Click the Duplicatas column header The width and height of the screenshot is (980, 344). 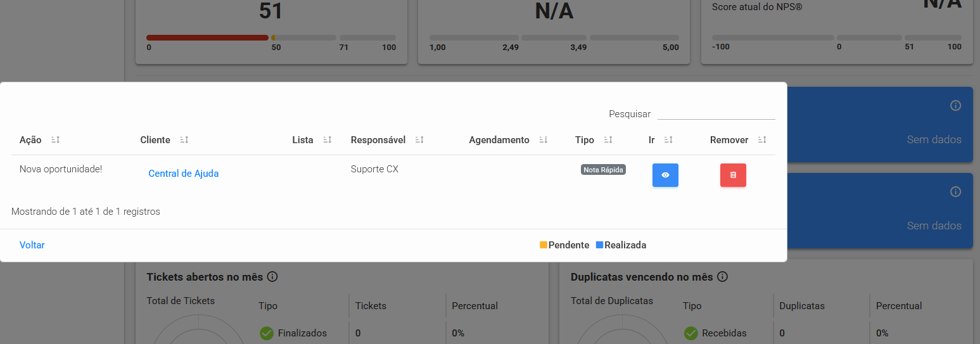point(802,306)
